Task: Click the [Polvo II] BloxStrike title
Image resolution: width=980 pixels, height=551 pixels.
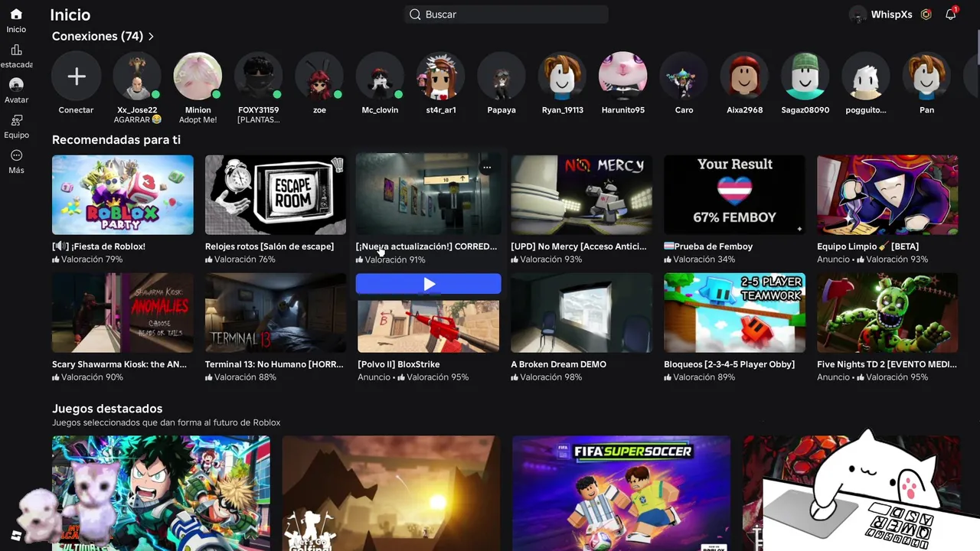Action: tap(399, 364)
